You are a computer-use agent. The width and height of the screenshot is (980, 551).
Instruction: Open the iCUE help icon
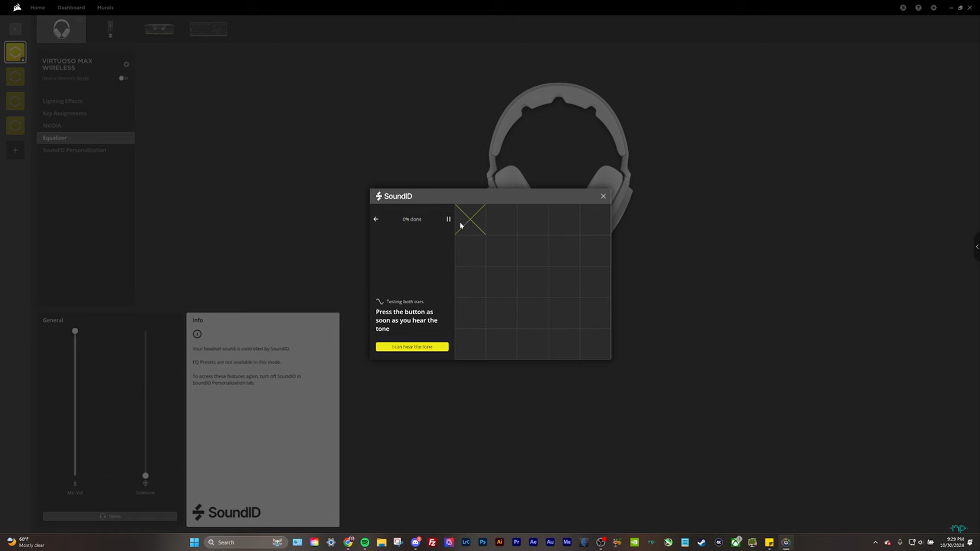(918, 8)
